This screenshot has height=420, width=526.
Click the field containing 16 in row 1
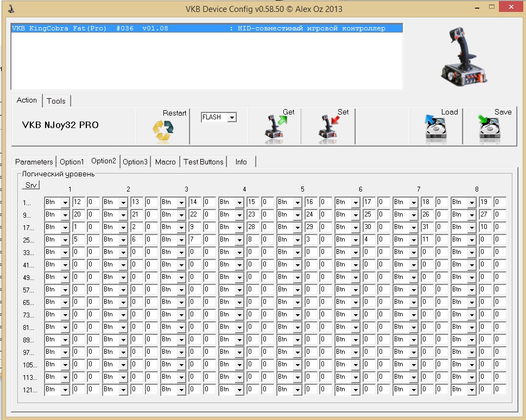click(311, 202)
